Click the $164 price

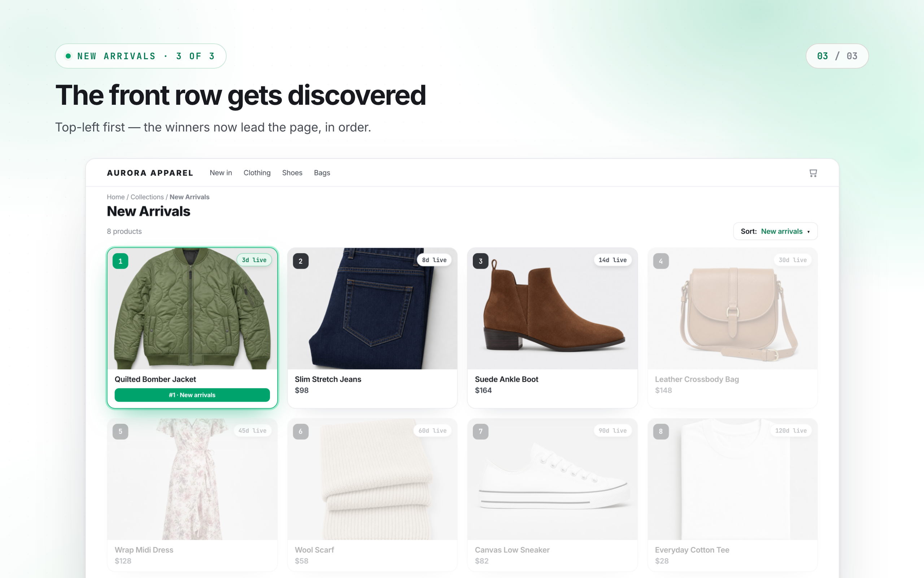(x=483, y=390)
